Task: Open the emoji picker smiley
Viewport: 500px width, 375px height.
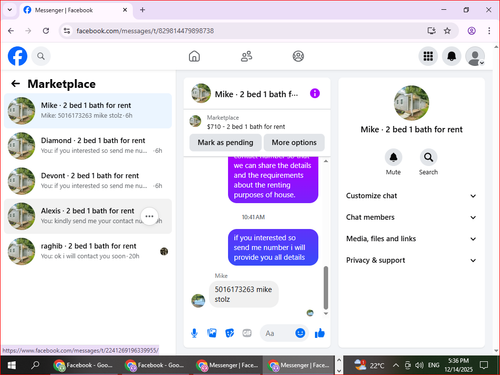Action: tap(300, 333)
